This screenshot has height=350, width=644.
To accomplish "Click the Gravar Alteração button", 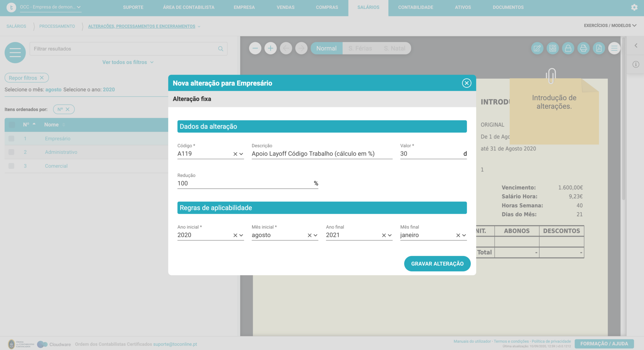I will [437, 264].
